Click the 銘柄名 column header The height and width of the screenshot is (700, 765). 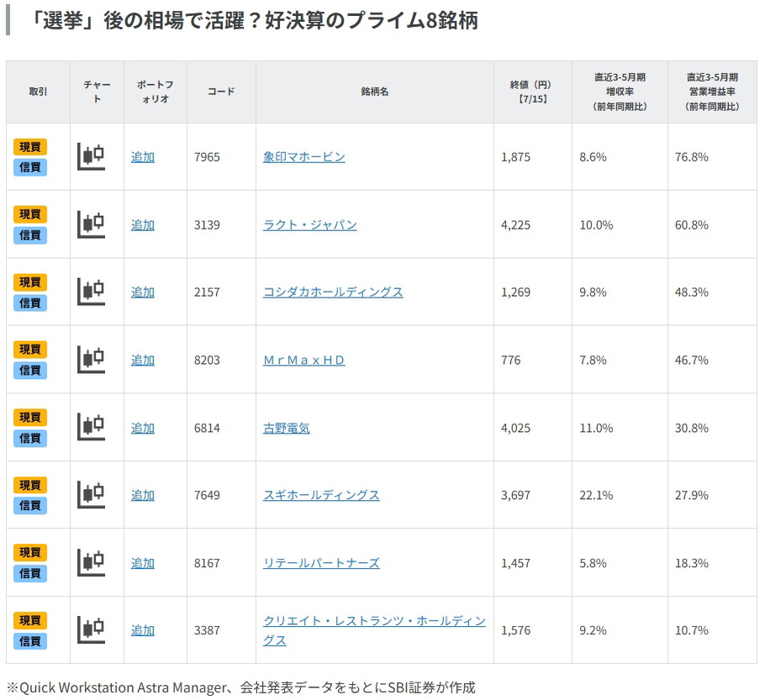(375, 92)
